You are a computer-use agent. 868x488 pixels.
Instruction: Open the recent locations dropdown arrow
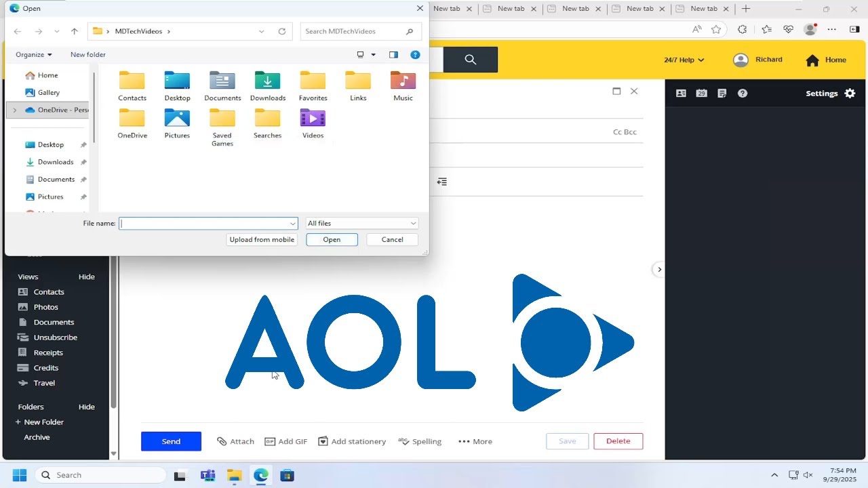56,31
